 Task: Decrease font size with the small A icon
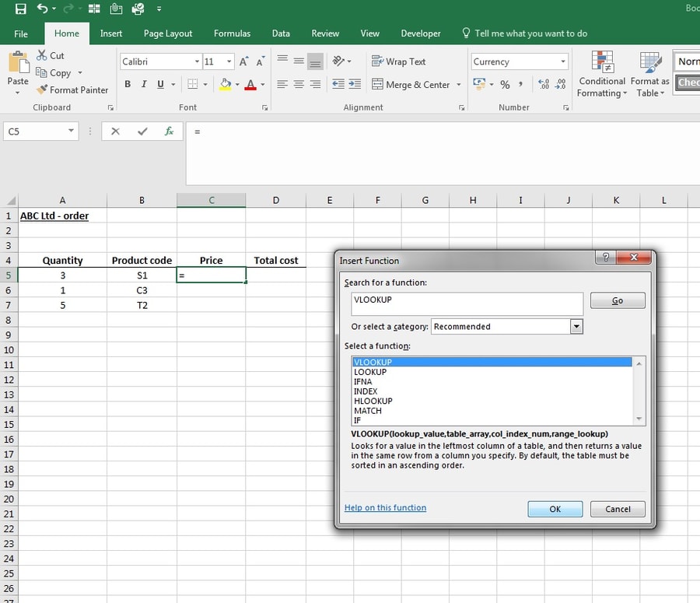261,61
